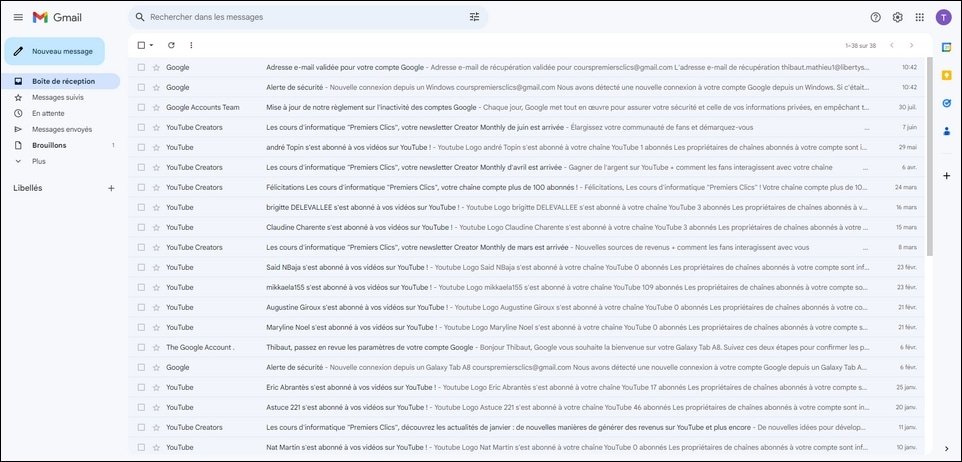Open Messages envoyés folder
The height and width of the screenshot is (462, 962).
(x=60, y=129)
